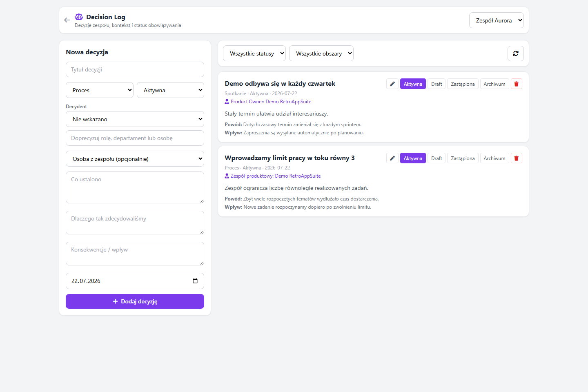Screen dimensions: 588x392
Task: Refresh the decision list
Action: pyautogui.click(x=516, y=53)
